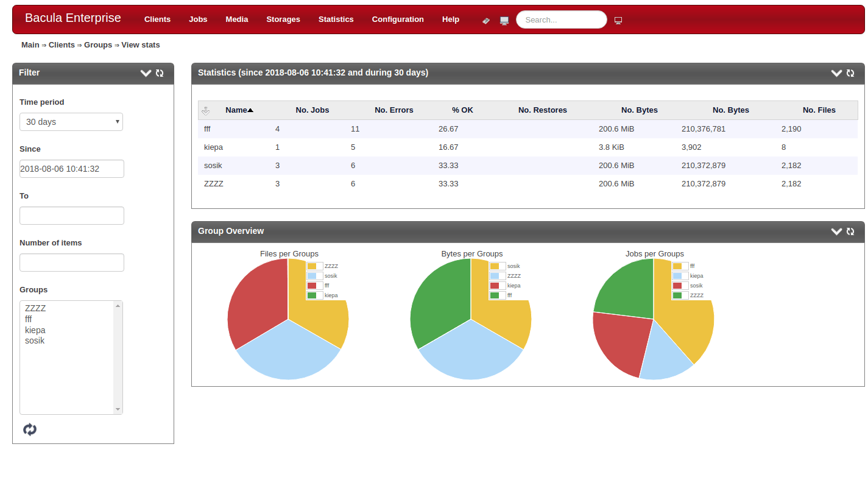This screenshot has width=868, height=483.
Task: Click the Since date input field
Action: tap(72, 169)
